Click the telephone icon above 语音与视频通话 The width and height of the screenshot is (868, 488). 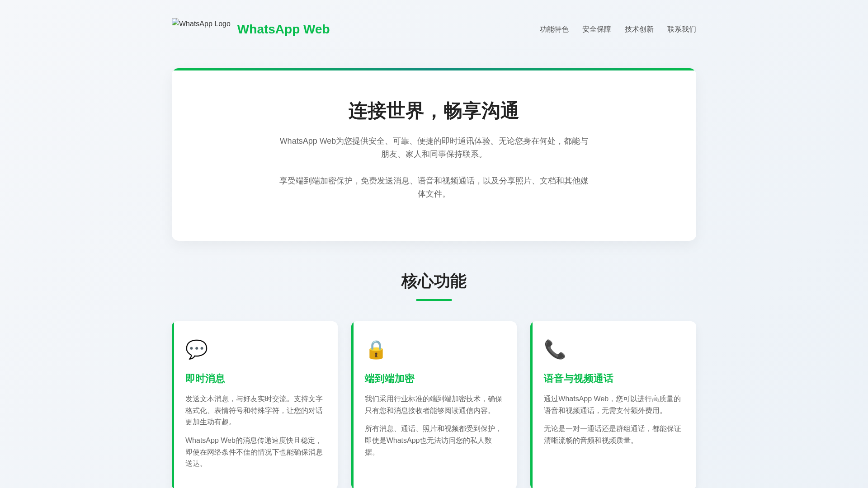click(x=555, y=350)
